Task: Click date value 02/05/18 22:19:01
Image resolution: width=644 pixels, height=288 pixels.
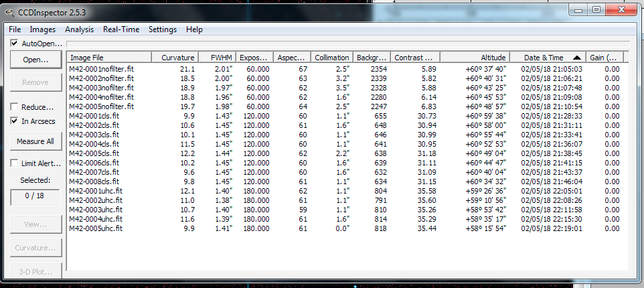Action: pos(552,228)
